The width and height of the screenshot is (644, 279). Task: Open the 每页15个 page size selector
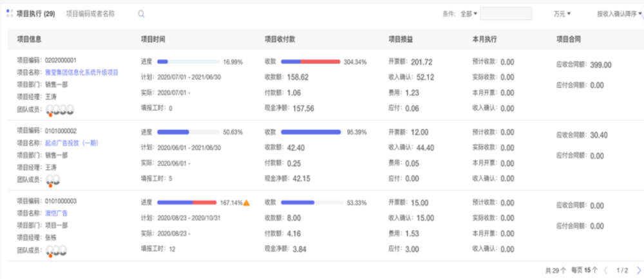point(585,271)
